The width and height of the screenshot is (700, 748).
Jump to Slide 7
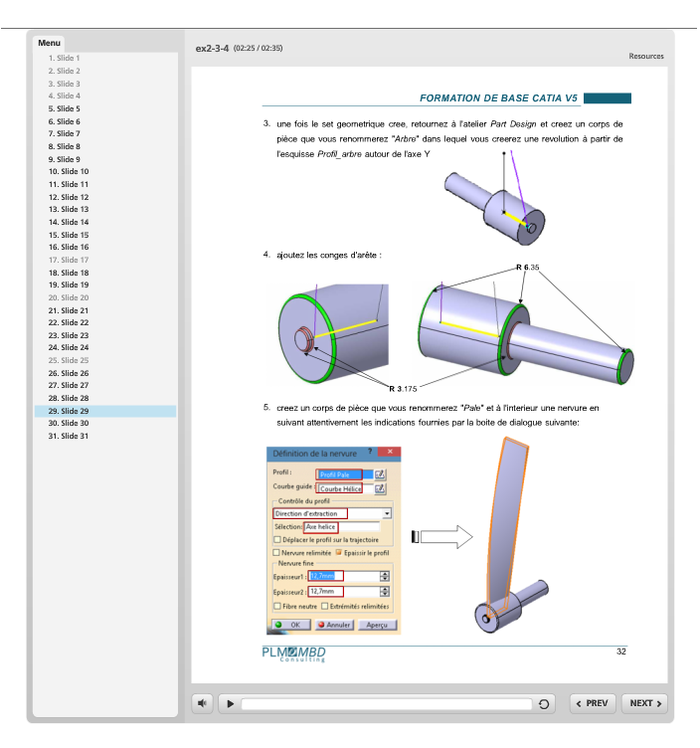tap(64, 133)
